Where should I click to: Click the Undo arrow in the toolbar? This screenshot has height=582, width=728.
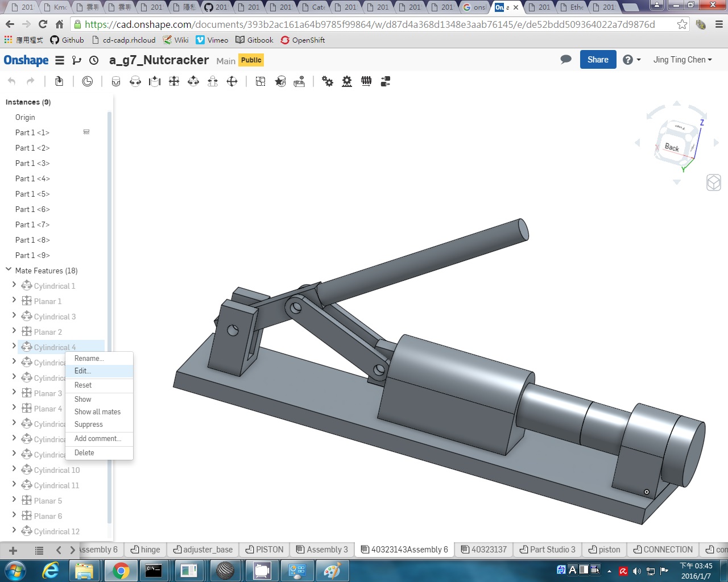coord(12,81)
